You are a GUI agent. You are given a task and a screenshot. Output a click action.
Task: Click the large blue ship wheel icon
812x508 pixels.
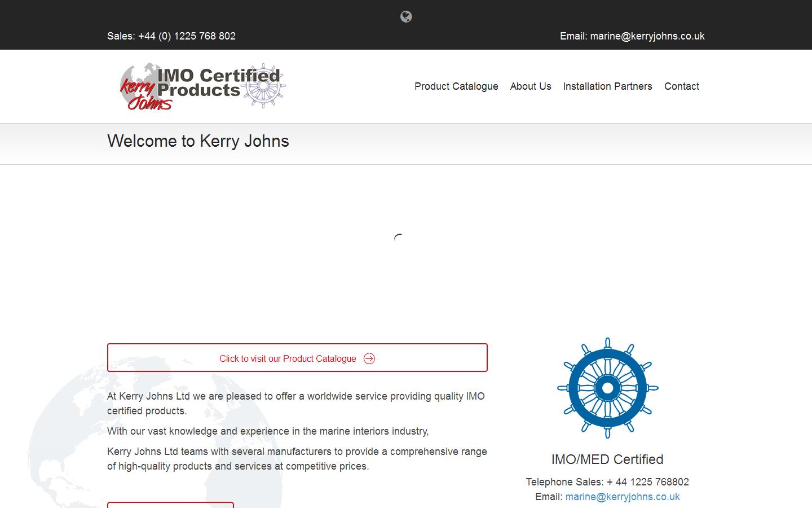pyautogui.click(x=607, y=388)
